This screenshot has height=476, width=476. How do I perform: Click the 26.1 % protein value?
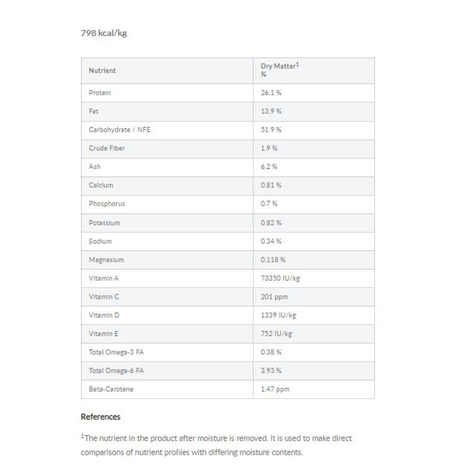[271, 93]
